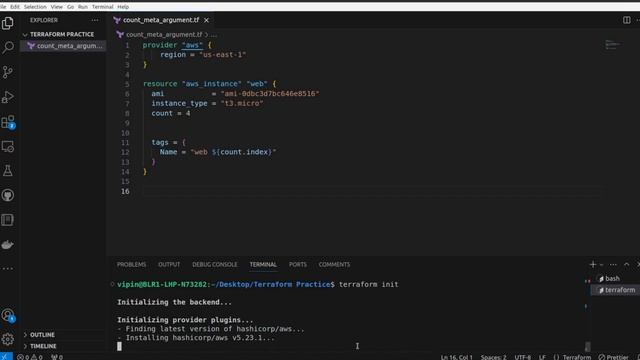This screenshot has width=640, height=360.
Task: Change the UTF-8 encoding
Action: coord(522,357)
